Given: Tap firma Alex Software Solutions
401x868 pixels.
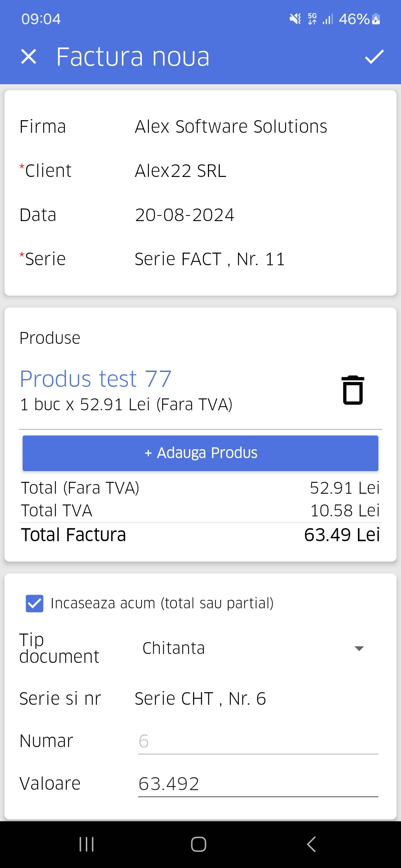Looking at the screenshot, I should pos(231,127).
